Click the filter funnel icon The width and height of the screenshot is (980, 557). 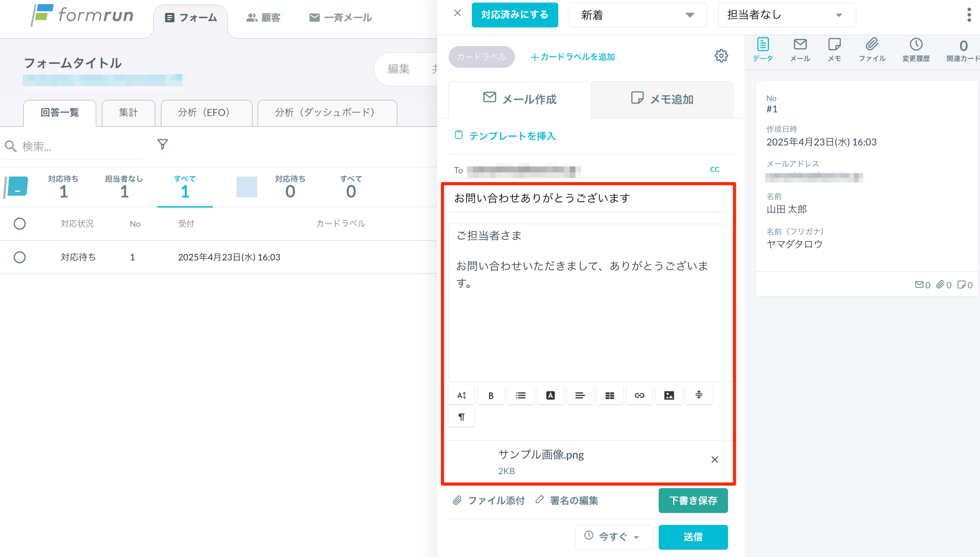tap(162, 144)
